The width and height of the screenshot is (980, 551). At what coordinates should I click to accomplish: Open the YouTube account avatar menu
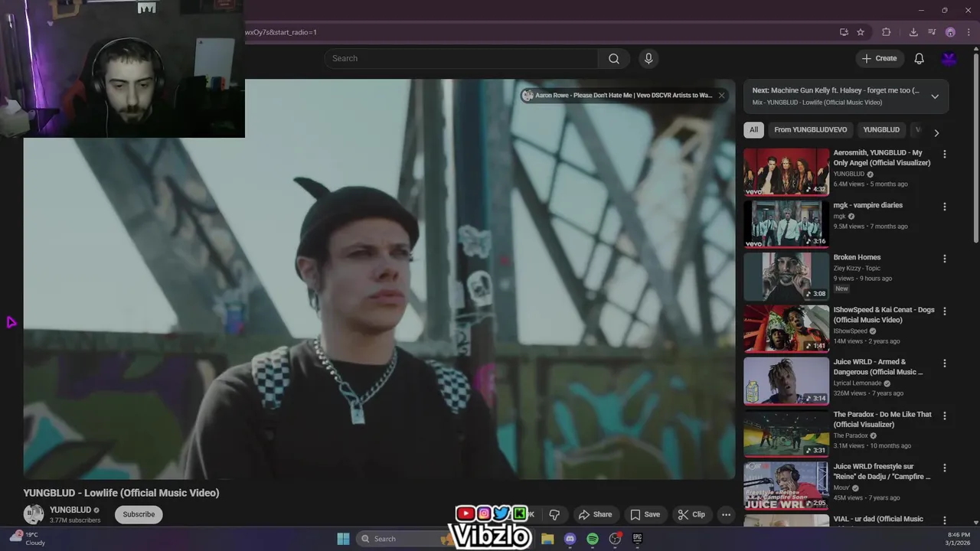[x=949, y=59]
